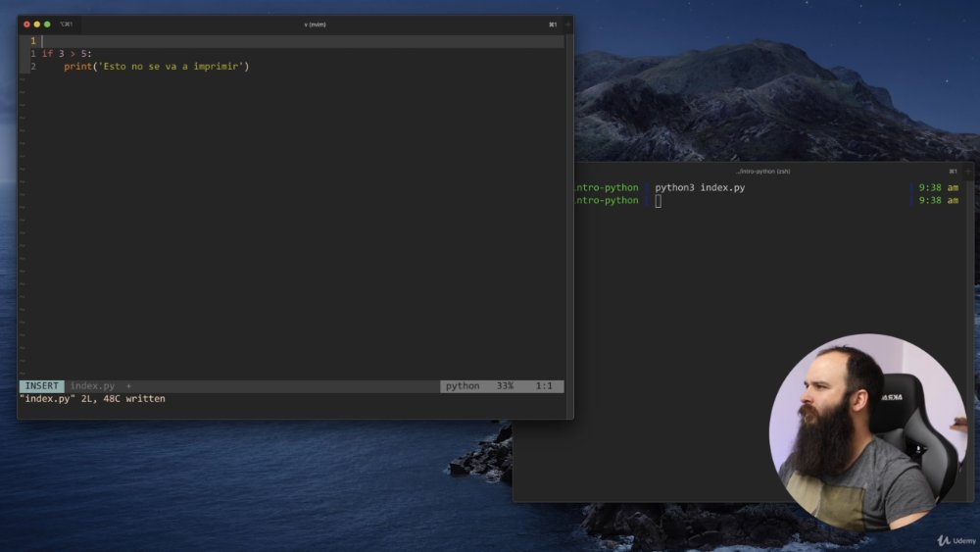Click the 1:1 cursor position in the status line
The image size is (980, 552).
(544, 386)
